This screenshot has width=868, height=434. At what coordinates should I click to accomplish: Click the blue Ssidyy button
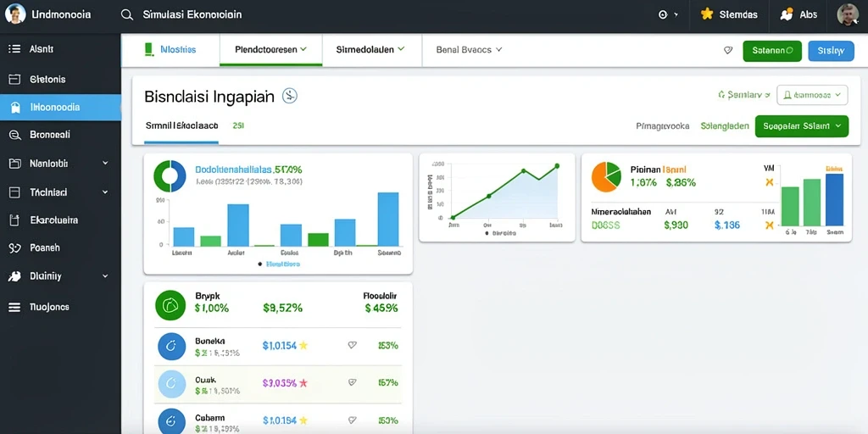831,50
